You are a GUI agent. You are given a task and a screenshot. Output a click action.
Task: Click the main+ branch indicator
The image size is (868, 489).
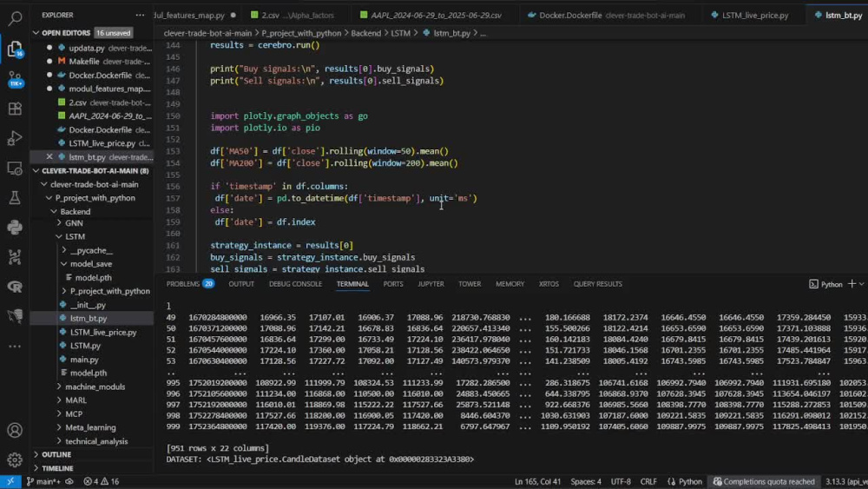point(43,482)
